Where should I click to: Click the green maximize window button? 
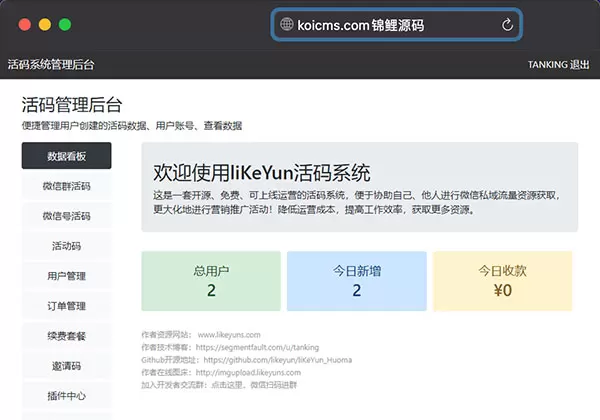(65, 24)
